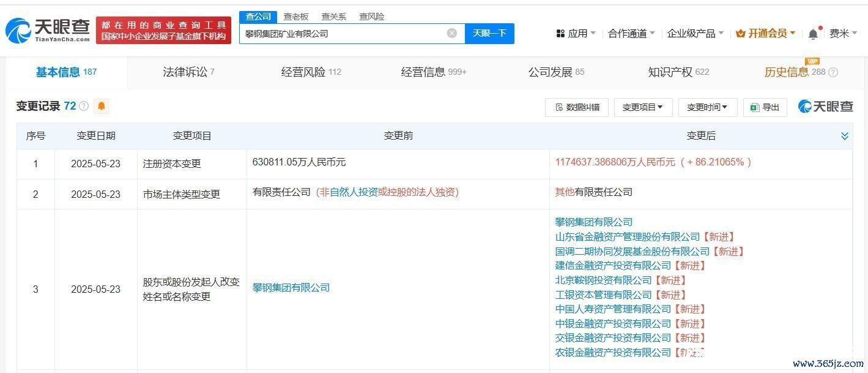
Task: Expand table with the double-chevron icon
Action: pos(845,136)
